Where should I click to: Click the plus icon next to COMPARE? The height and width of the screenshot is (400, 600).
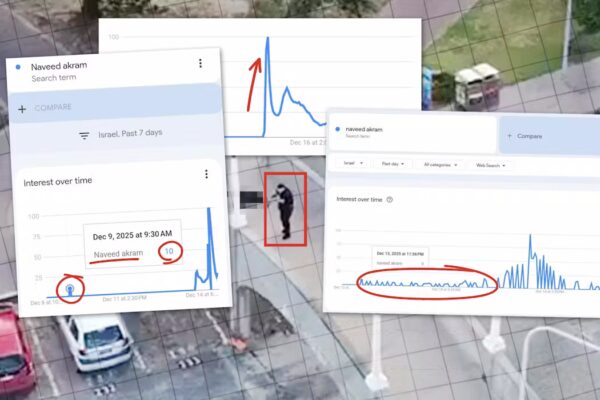tap(23, 108)
